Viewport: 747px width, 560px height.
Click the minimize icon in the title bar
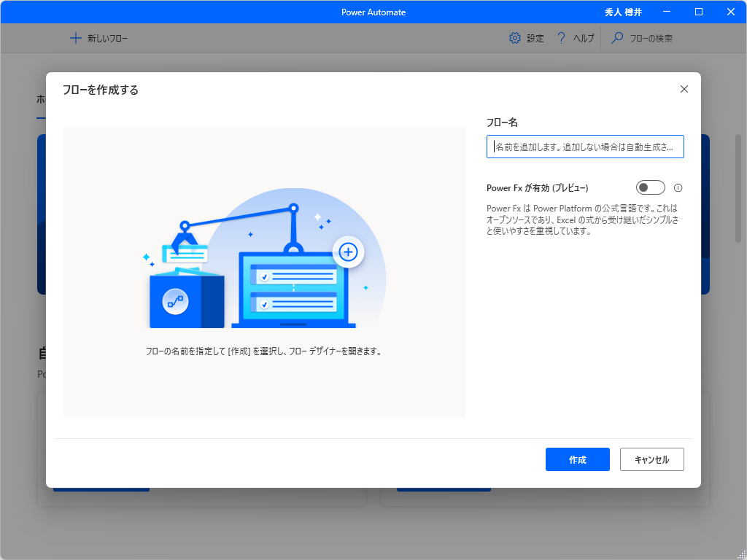click(666, 12)
